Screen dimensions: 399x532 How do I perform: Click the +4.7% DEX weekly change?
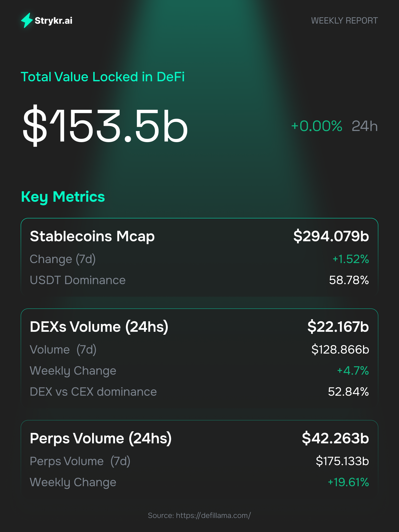353,371
